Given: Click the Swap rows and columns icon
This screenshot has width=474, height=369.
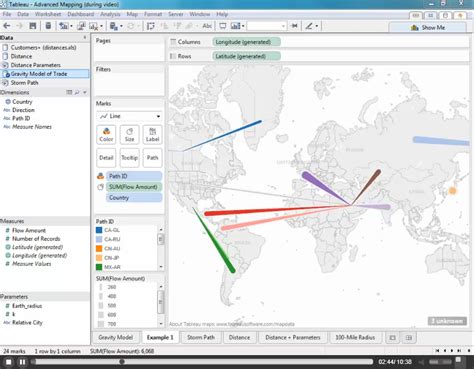Looking at the screenshot, I should [151, 26].
